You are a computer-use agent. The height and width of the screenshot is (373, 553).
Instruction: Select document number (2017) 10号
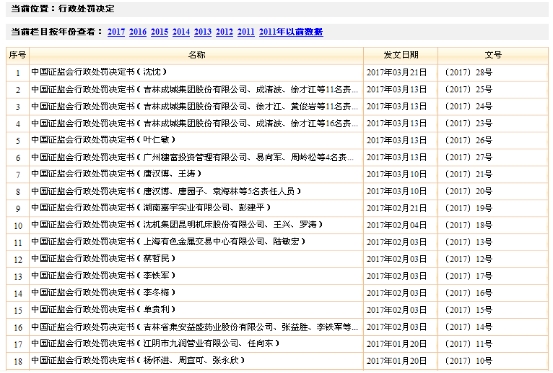(468, 361)
